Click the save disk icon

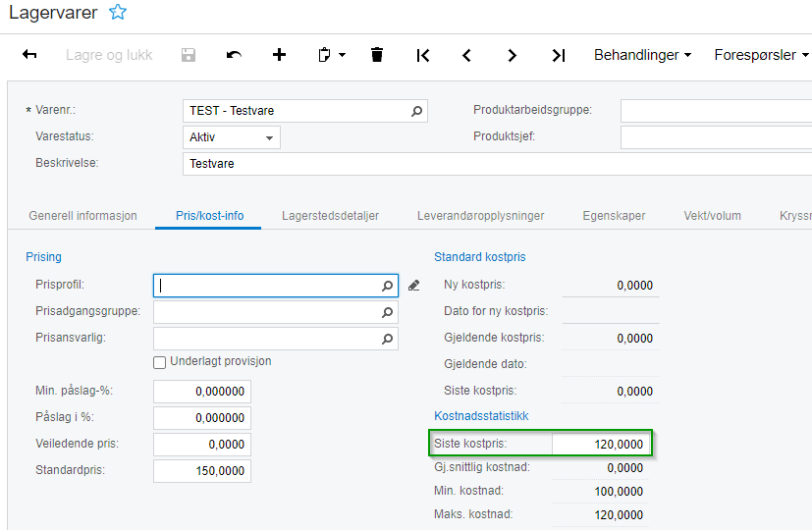(x=189, y=55)
